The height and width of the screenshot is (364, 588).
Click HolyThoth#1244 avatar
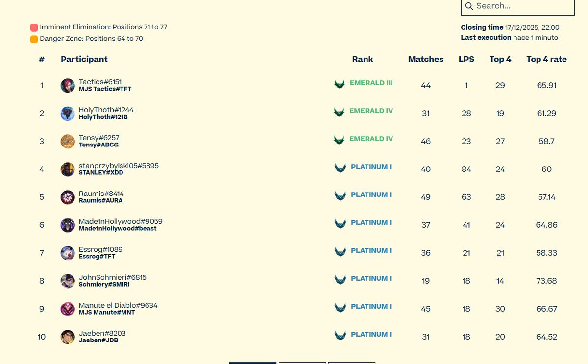pos(68,113)
